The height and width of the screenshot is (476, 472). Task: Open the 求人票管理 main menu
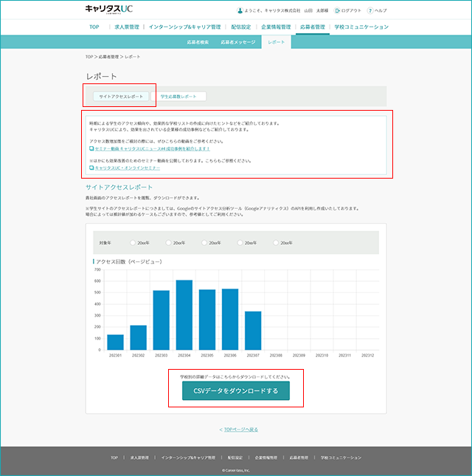coord(127,27)
